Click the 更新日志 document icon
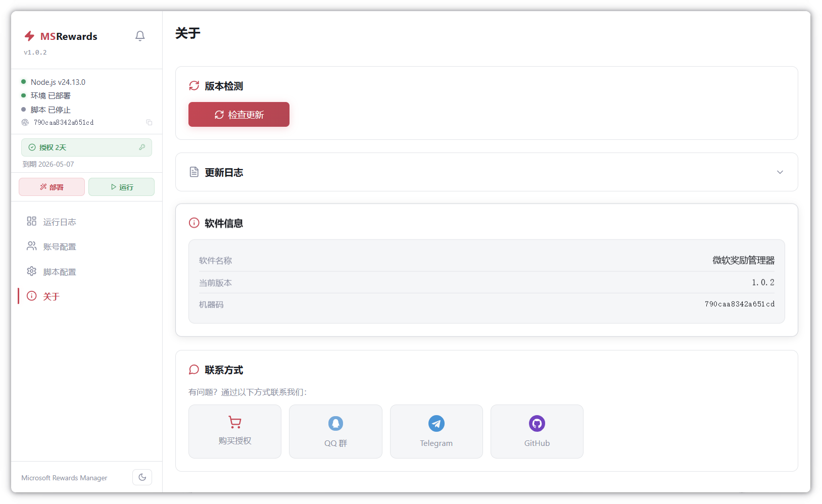This screenshot has height=504, width=822. point(194,172)
